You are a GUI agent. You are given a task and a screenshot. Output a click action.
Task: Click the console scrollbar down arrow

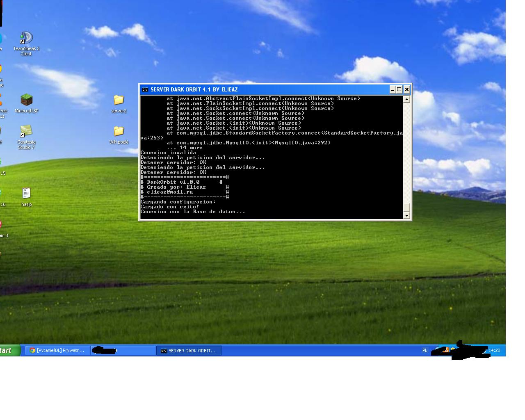tap(406, 215)
